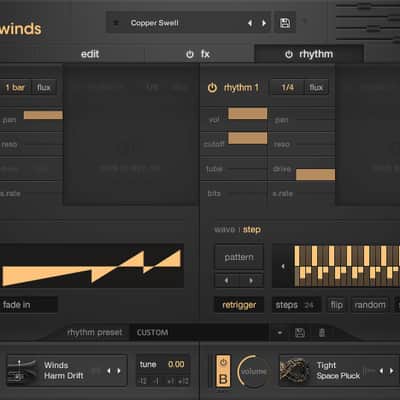Adjust the left pan modulation bar
Image resolution: width=400 pixels, height=400 pixels.
[43, 115]
